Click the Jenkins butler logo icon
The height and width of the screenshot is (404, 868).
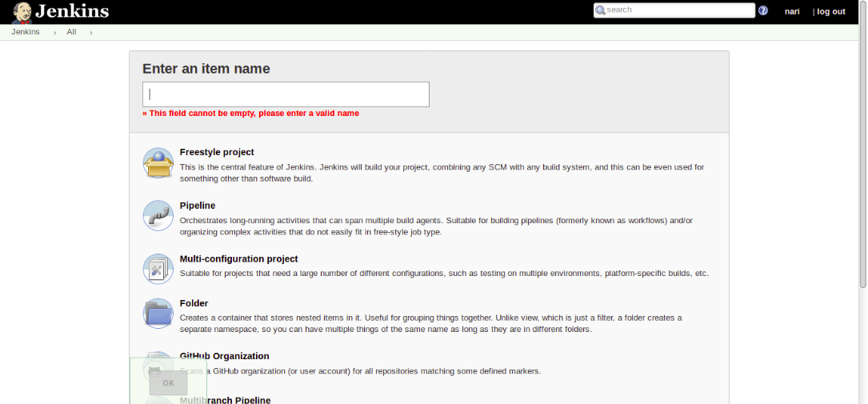click(22, 12)
